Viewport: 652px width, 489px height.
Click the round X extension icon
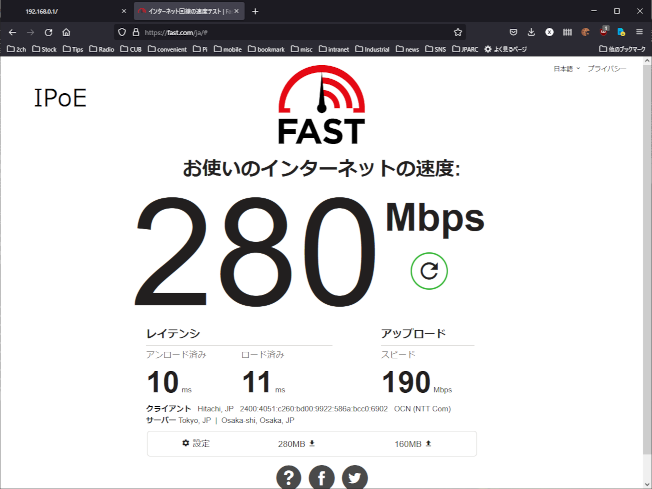click(549, 32)
